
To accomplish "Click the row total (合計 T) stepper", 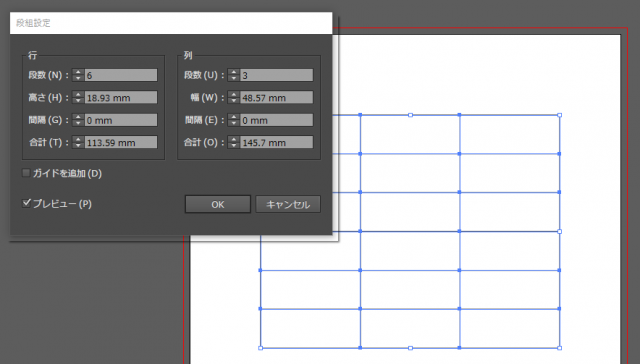I will [78, 142].
